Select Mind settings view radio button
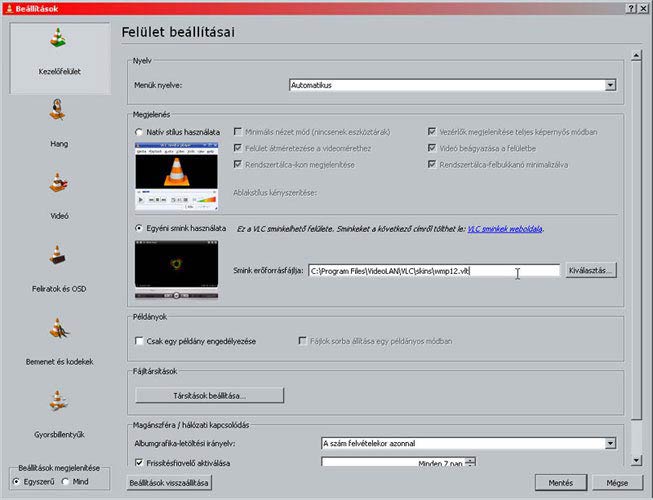 (x=65, y=482)
